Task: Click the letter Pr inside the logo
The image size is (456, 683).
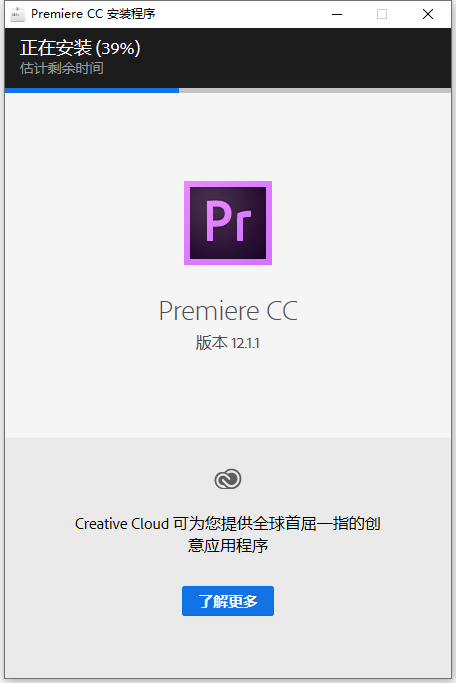Action: (228, 221)
